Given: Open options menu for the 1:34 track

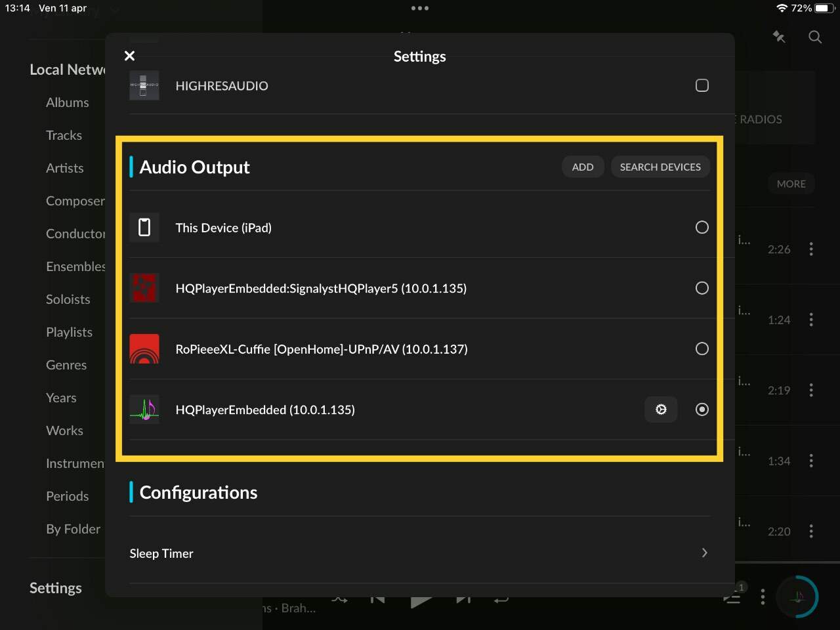Looking at the screenshot, I should click(x=811, y=461).
